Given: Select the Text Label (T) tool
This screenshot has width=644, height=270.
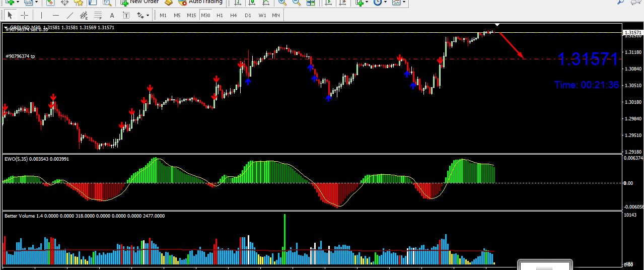Looking at the screenshot, I should [x=125, y=15].
